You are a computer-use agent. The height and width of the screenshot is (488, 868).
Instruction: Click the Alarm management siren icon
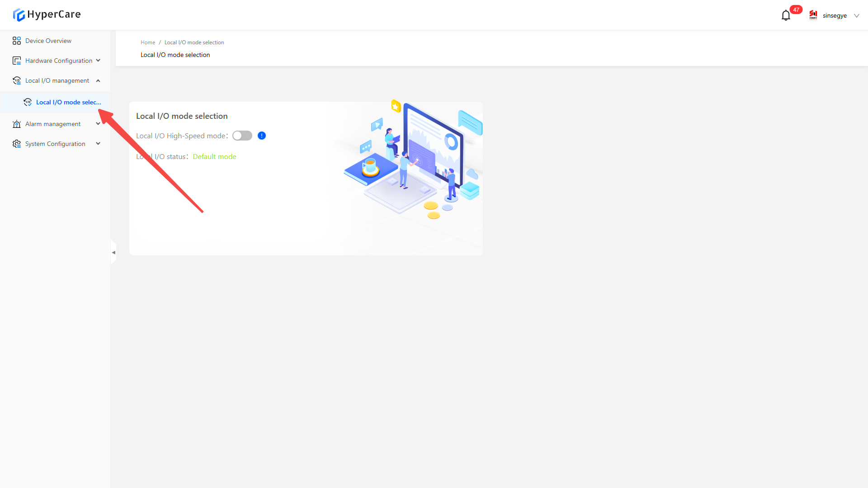(x=17, y=124)
